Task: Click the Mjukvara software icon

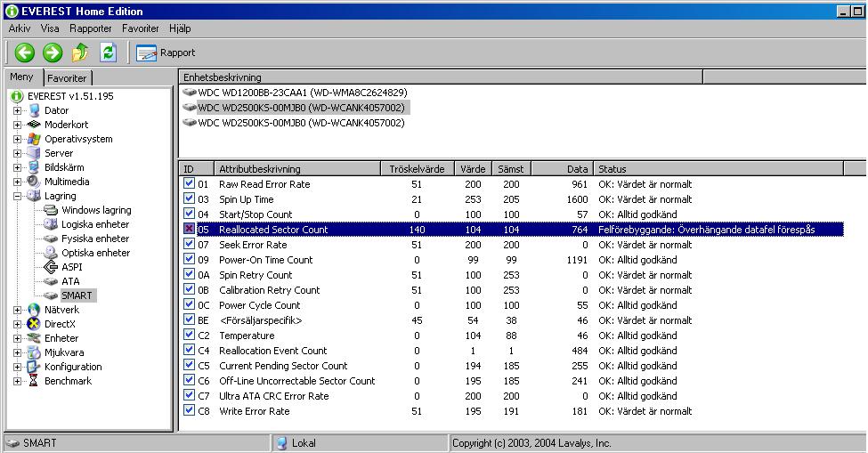Action: click(x=35, y=352)
